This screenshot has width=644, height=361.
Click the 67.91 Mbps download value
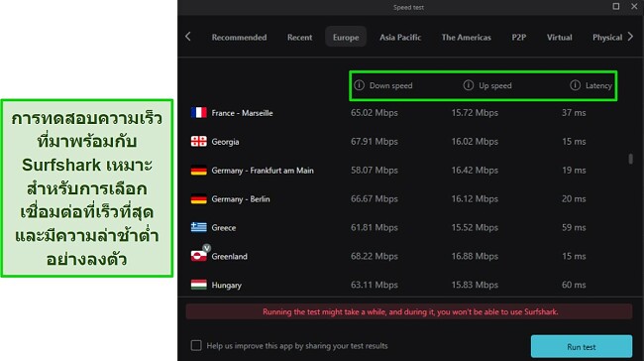[375, 142]
